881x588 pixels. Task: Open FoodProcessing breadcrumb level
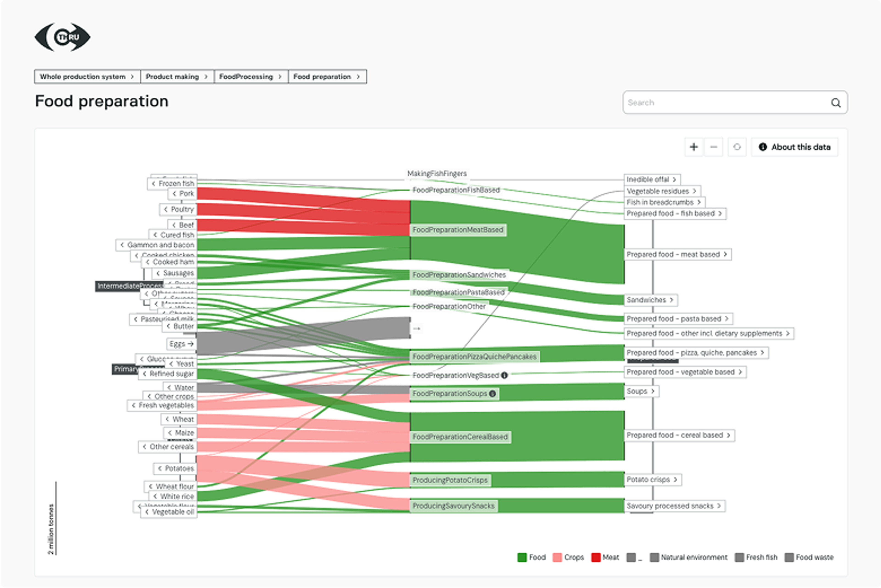tap(251, 77)
